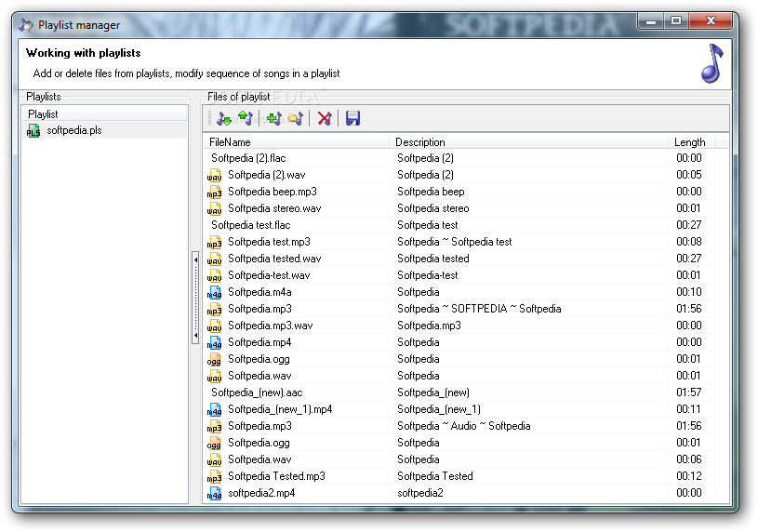
Task: Click the 00:12 length value
Action: tap(689, 476)
